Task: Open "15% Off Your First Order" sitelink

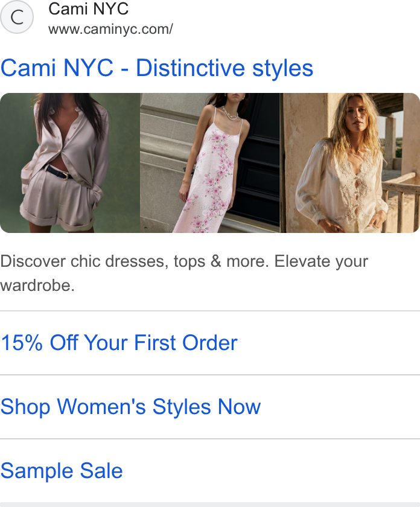Action: click(119, 343)
